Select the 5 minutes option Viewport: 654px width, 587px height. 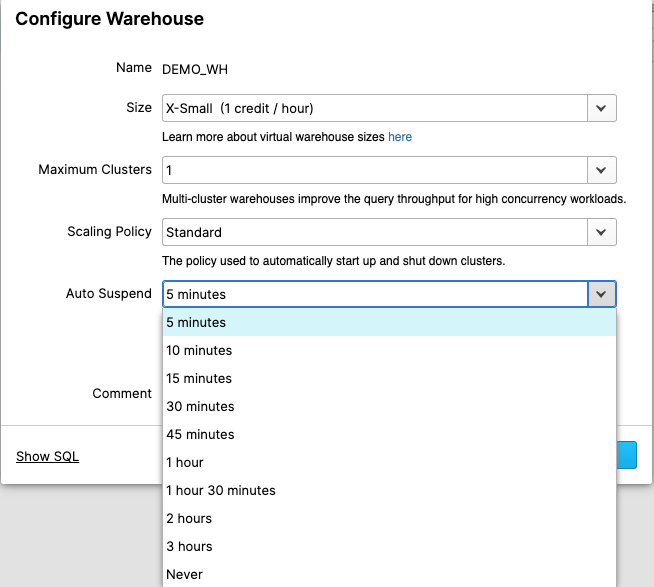click(389, 322)
